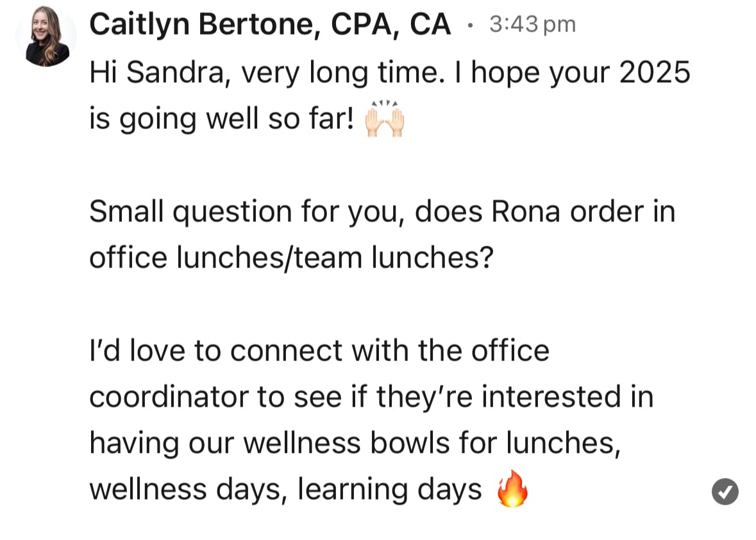Click the dot separator before the timestamp
Image resolution: width=756 pixels, height=540 pixels.
tap(470, 25)
